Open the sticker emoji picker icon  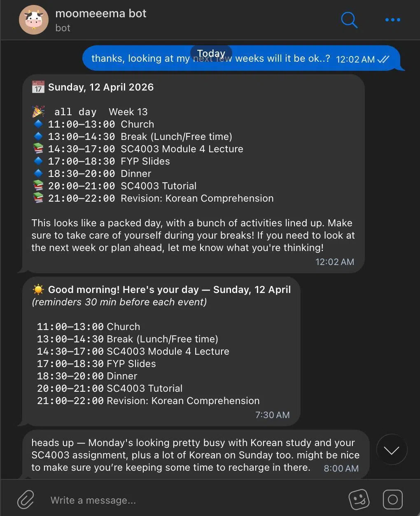point(359,500)
